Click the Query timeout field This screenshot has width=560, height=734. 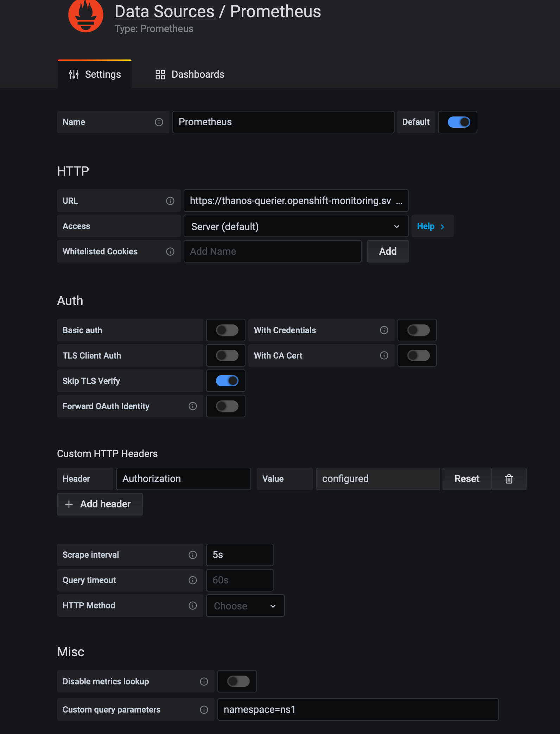[240, 580]
